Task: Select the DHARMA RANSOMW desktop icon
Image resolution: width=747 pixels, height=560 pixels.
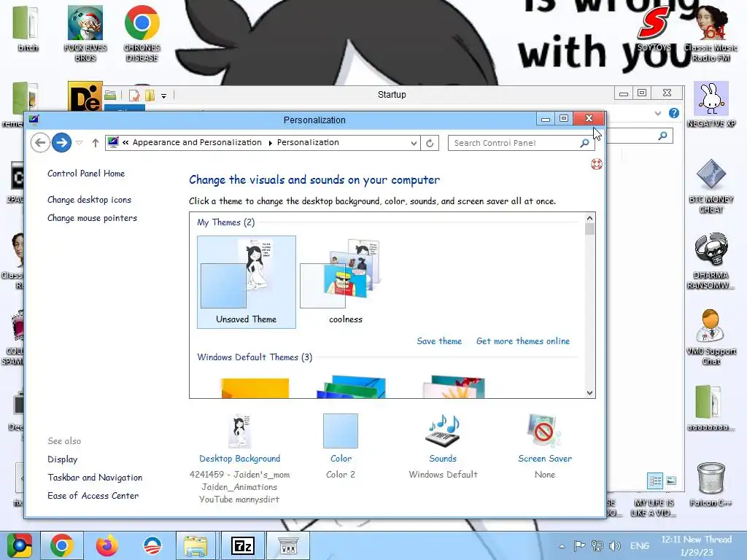Action: (711, 261)
